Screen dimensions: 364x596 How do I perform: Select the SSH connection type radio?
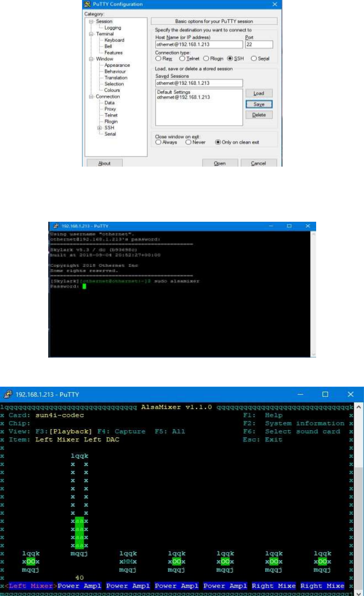click(x=230, y=59)
